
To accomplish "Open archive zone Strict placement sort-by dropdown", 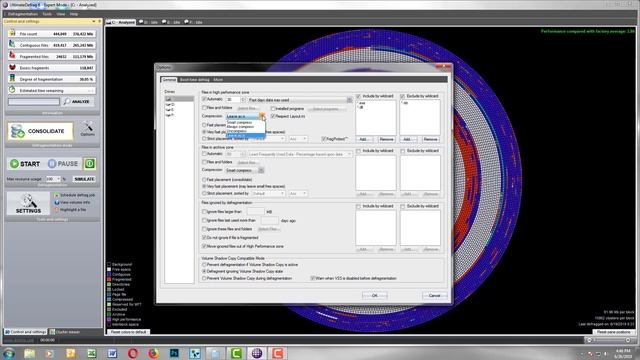I will pyautogui.click(x=282, y=193).
